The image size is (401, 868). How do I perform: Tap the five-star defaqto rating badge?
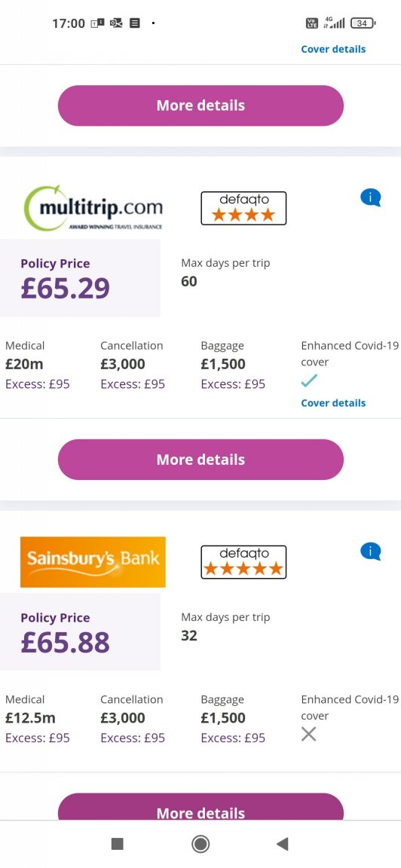pyautogui.click(x=243, y=562)
